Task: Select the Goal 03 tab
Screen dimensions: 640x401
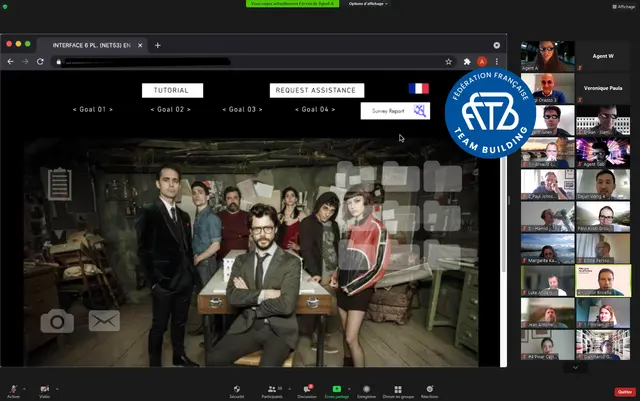Action: (242, 109)
